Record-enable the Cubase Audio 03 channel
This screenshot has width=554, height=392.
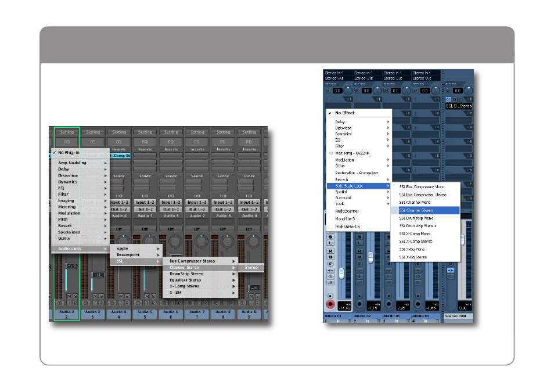tap(388, 304)
